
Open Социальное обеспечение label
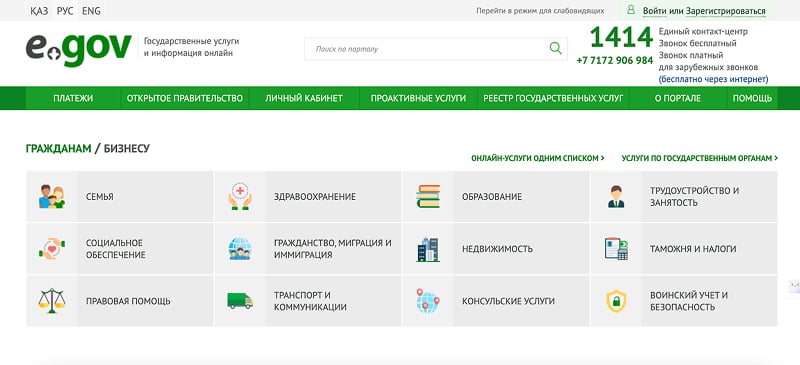click(x=115, y=249)
